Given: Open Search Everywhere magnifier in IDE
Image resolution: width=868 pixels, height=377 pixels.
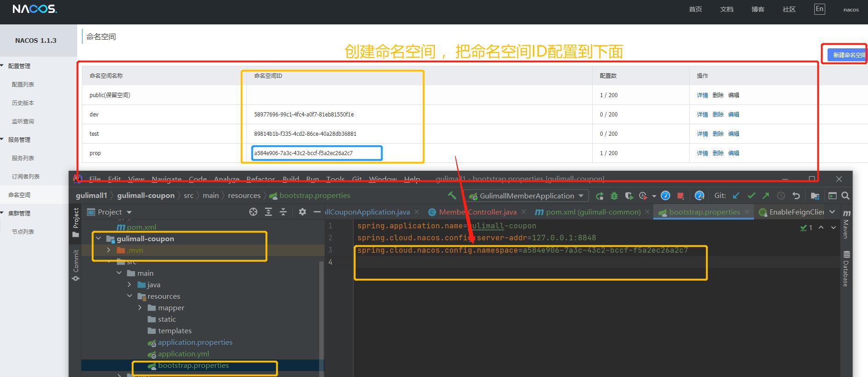Looking at the screenshot, I should point(845,196).
